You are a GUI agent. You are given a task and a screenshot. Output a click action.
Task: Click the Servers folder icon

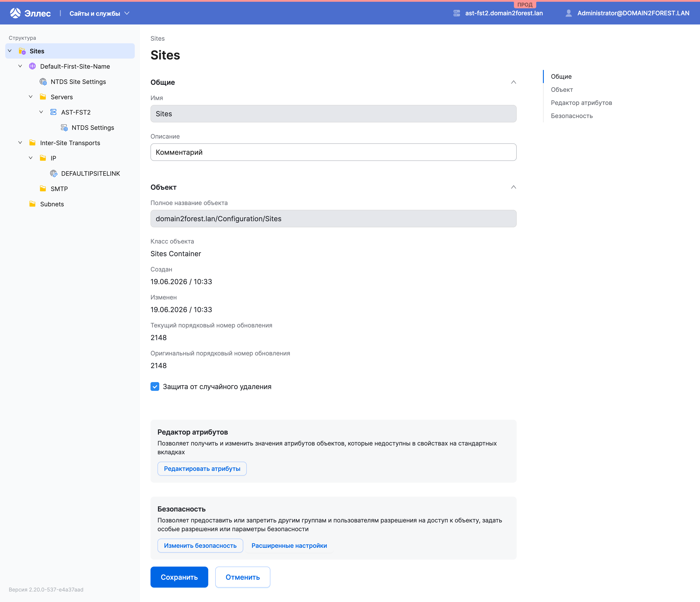click(x=43, y=97)
